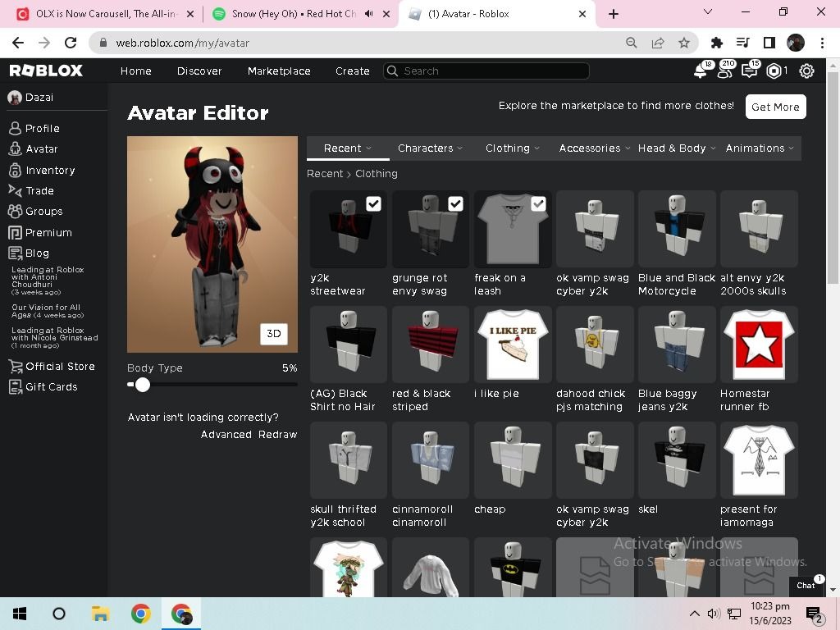Open the friends icon showing 210

725,71
